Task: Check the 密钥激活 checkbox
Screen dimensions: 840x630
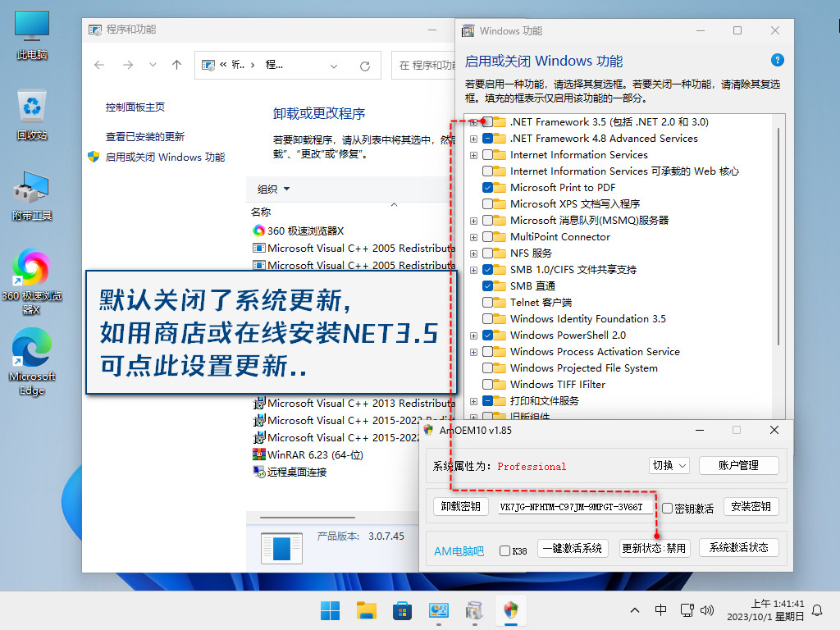Action: [668, 509]
